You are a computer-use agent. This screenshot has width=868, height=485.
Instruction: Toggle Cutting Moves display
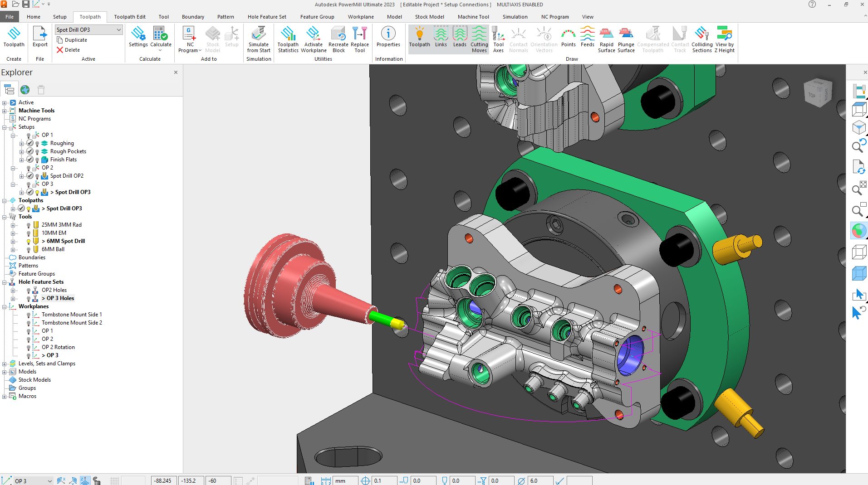[479, 39]
